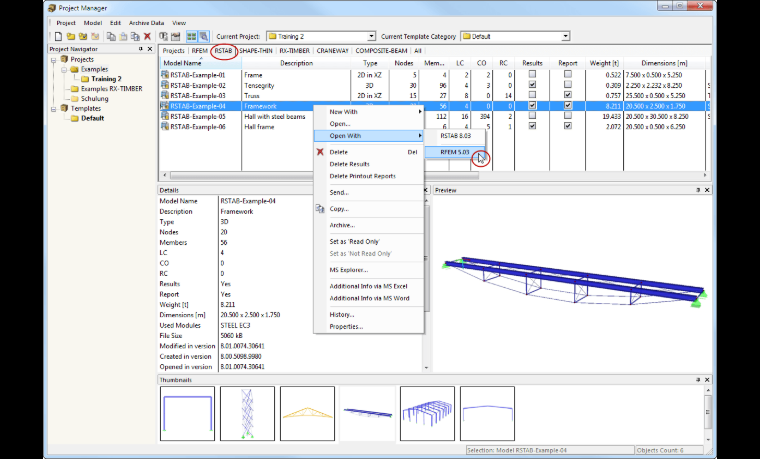The image size is (760, 459).
Task: Toggle Results checkbox for RSTAB-Example-06
Action: coord(532,126)
